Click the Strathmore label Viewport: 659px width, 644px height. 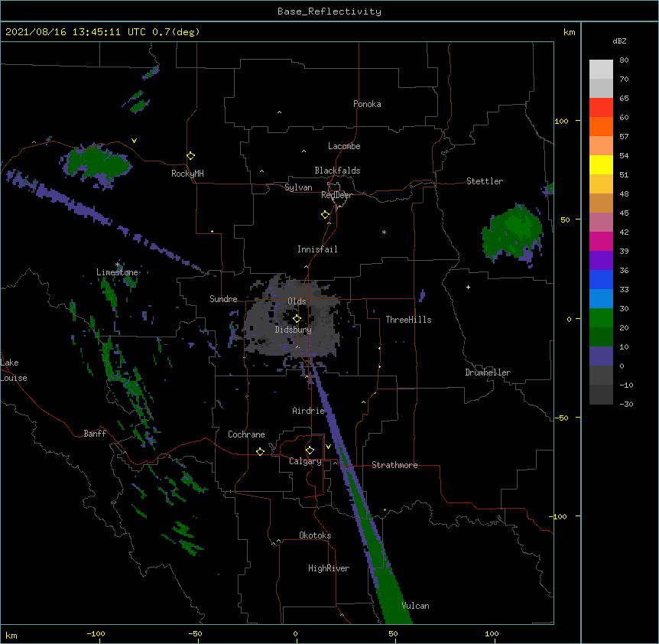click(x=394, y=465)
